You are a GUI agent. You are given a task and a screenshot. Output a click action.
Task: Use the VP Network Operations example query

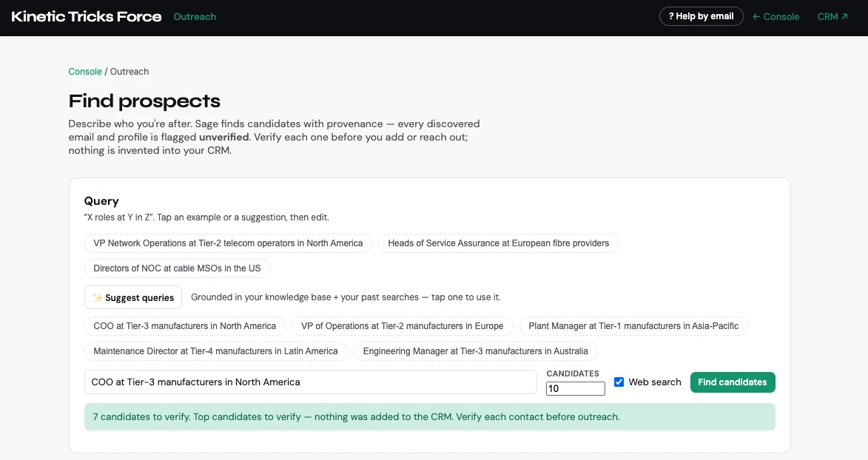(228, 243)
